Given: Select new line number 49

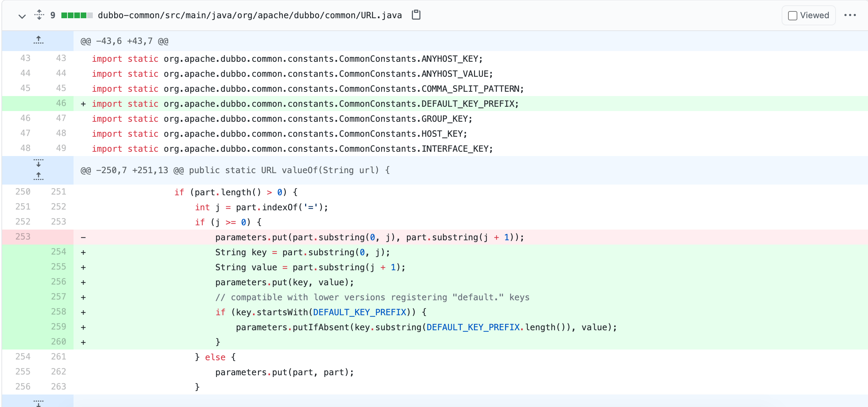Looking at the screenshot, I should (61, 148).
